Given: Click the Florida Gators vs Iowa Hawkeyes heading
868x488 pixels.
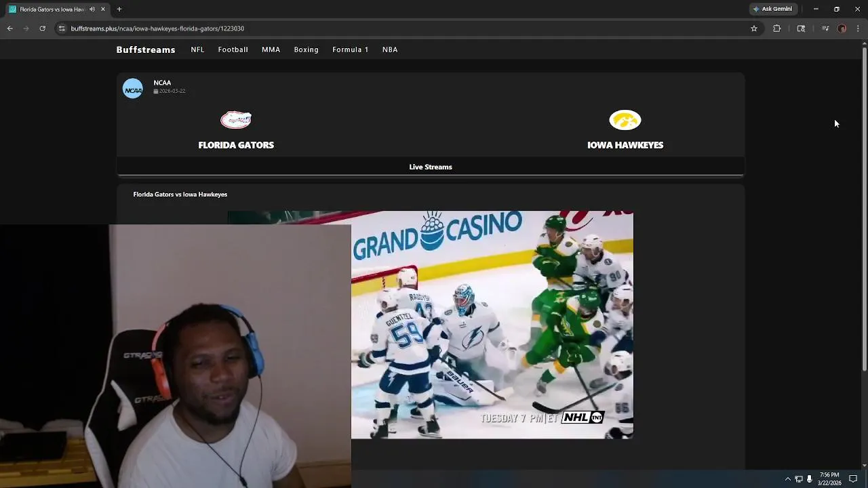Looking at the screenshot, I should click(180, 195).
